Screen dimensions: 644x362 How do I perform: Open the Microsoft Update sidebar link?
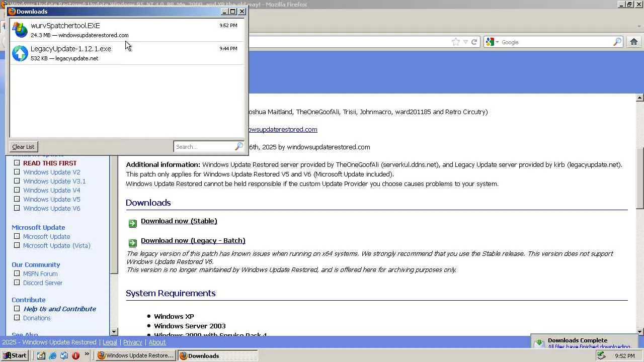(x=47, y=236)
